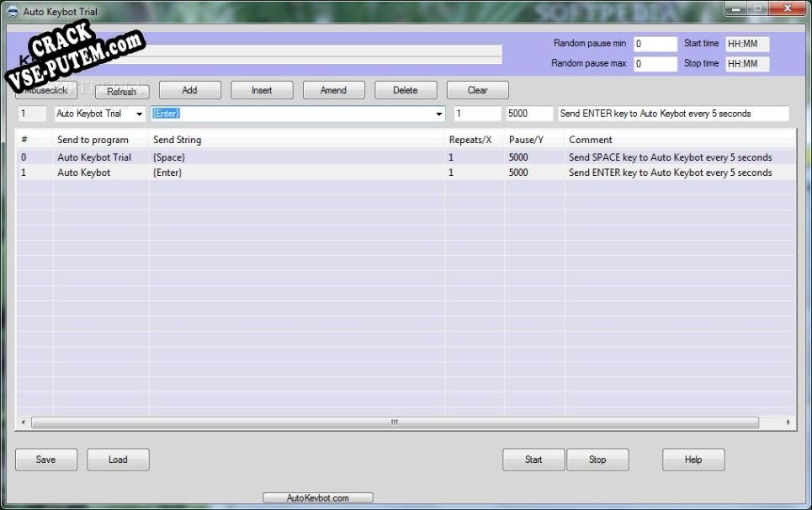The image size is (812, 510).
Task: Click the Pause/Y column header
Action: click(x=534, y=140)
